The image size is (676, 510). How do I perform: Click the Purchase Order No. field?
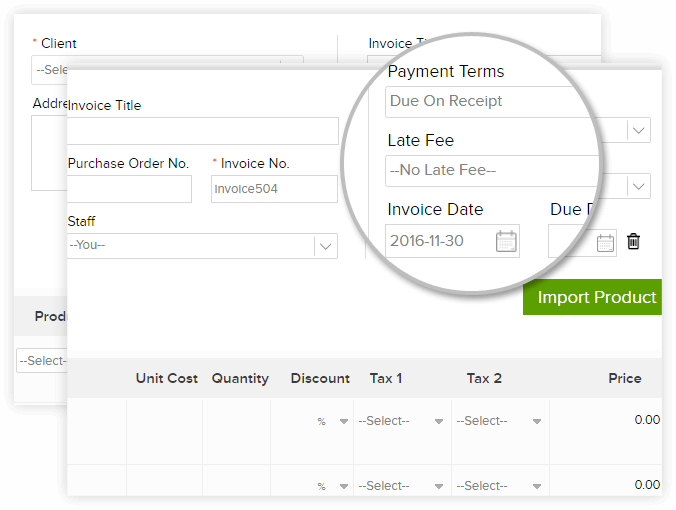(x=129, y=189)
